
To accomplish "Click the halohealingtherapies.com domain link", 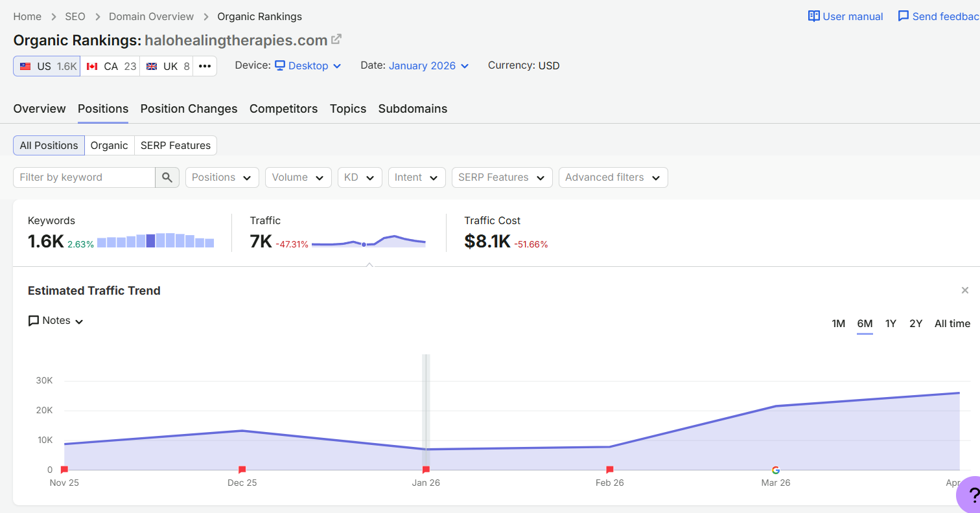I will 236,40.
